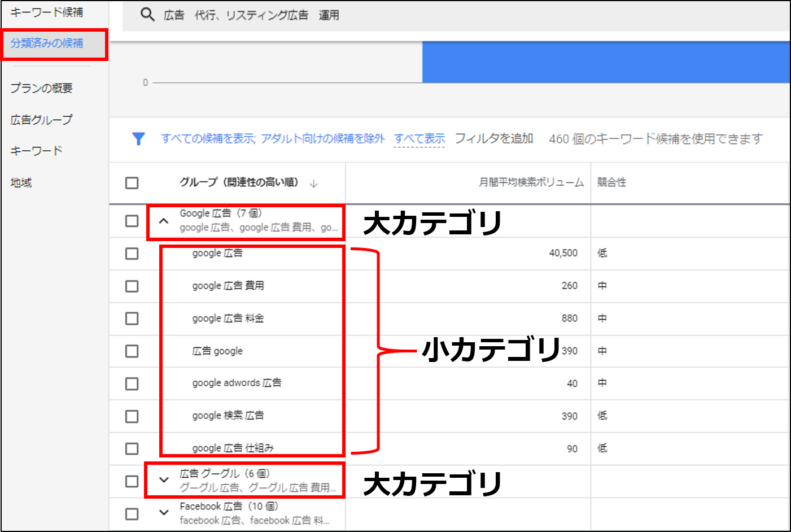This screenshot has width=791, height=532.
Task: Click the search magnifier icon
Action: pos(147,15)
